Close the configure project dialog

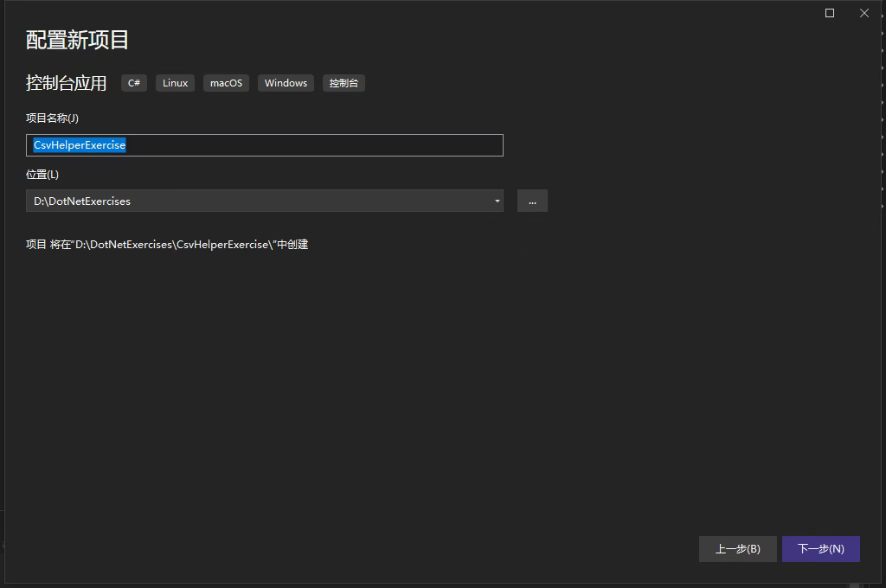tap(864, 13)
